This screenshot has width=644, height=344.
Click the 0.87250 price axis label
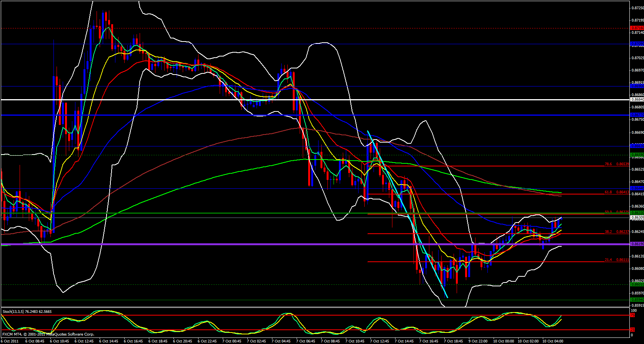(638, 8)
